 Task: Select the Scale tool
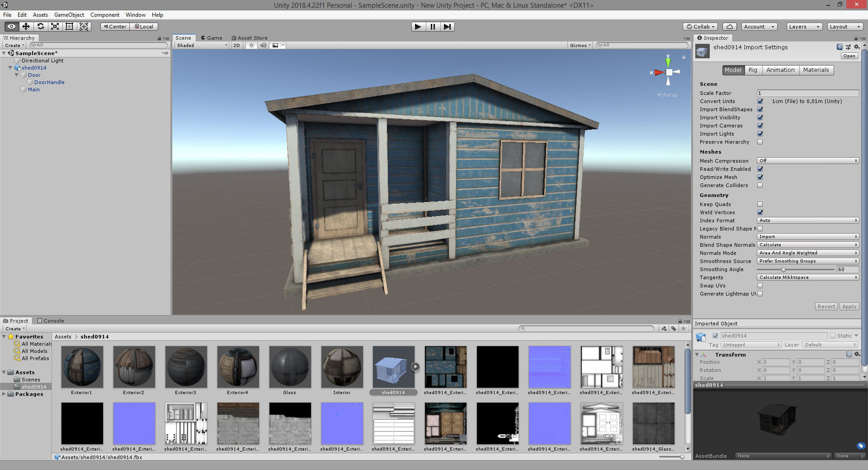[x=55, y=27]
